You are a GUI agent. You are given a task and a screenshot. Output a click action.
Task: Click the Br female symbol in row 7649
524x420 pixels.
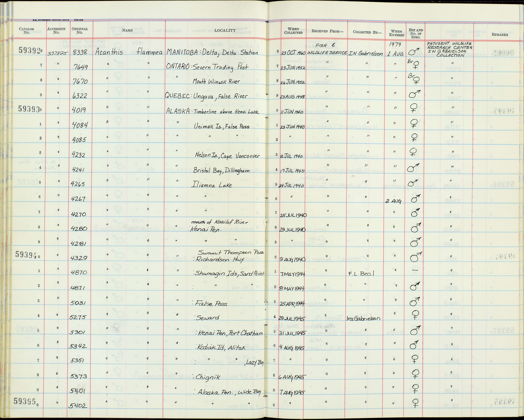[x=413, y=64]
